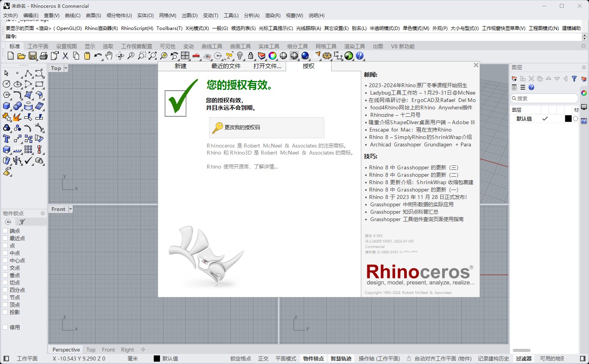Image resolution: width=589 pixels, height=364 pixels.
Task: Enable the 四分点 object snap
Action: point(5,290)
